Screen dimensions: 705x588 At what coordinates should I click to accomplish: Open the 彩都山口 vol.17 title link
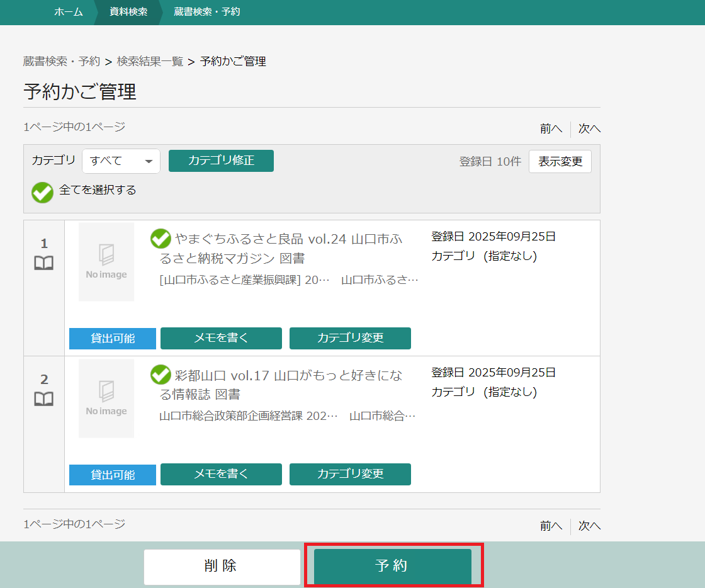pyautogui.click(x=287, y=376)
